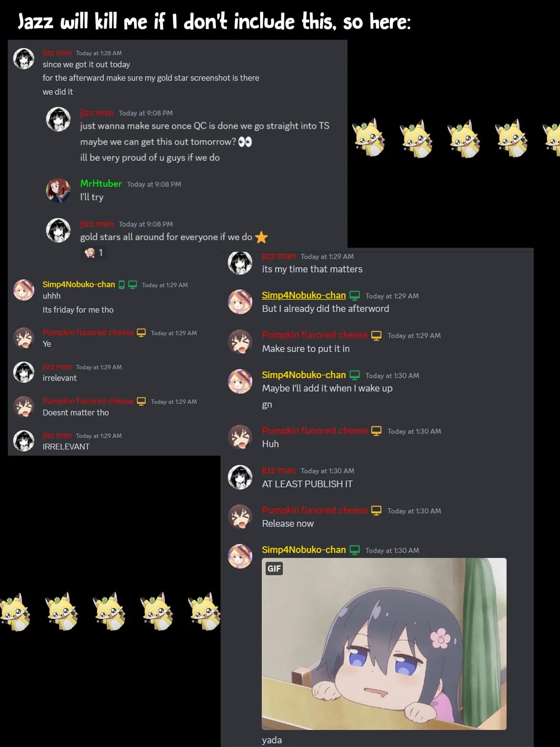Click the emoji reaction counter under gold stars message
The width and height of the screenshot is (560, 747).
point(94,253)
